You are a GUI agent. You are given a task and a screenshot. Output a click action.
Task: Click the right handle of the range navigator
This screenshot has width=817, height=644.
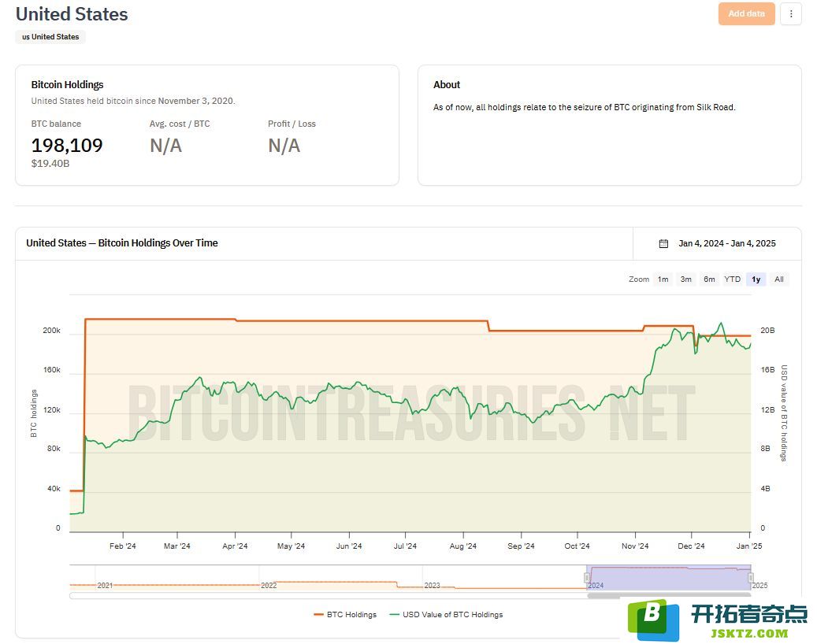751,577
